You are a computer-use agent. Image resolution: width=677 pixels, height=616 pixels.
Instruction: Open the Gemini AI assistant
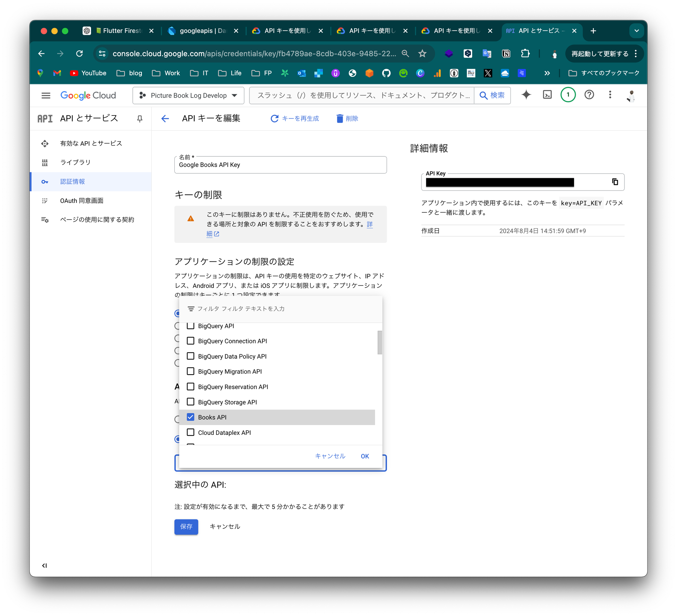pyautogui.click(x=526, y=95)
